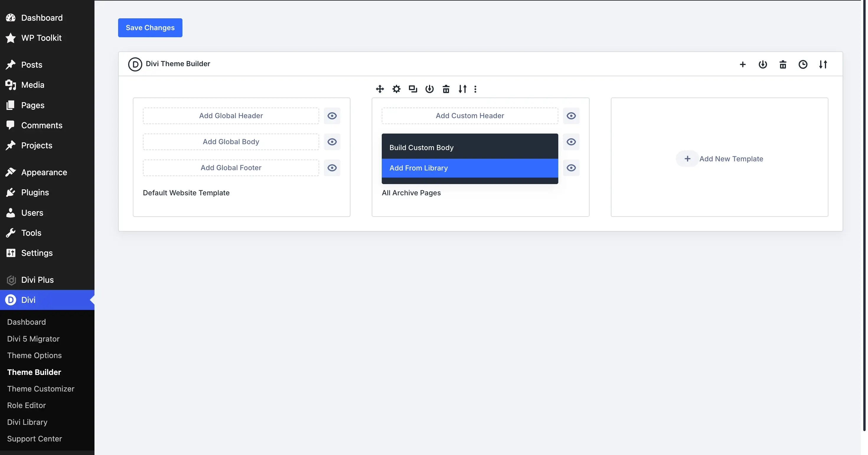Open Support Center submenu link
868x455 pixels.
coord(34,438)
